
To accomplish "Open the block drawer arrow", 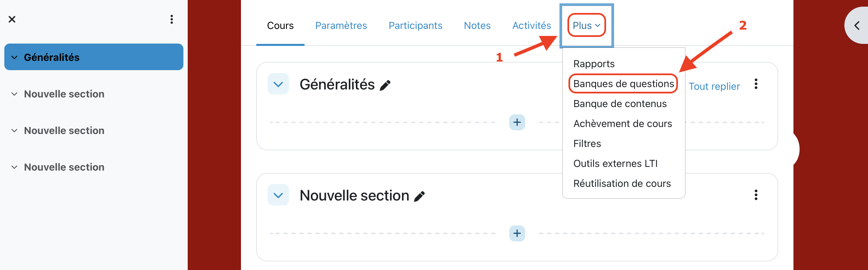I will point(857,26).
